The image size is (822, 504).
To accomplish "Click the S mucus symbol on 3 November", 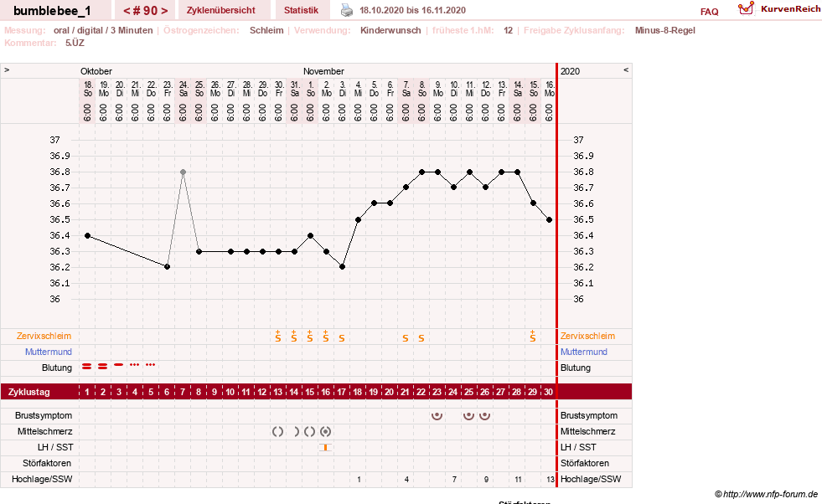I will (x=342, y=338).
